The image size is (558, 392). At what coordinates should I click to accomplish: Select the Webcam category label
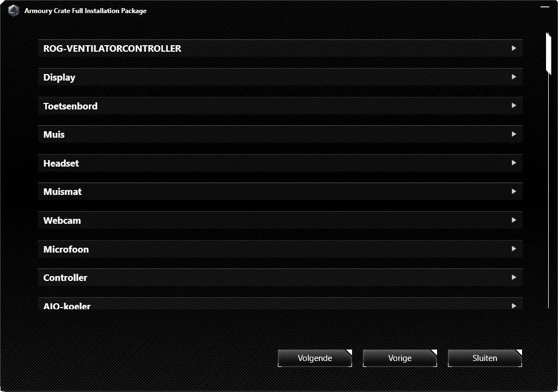[62, 220]
